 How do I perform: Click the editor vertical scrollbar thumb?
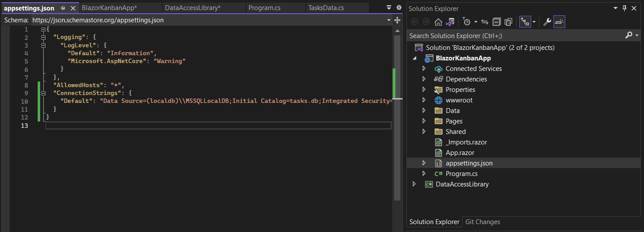pyautogui.click(x=397, y=118)
